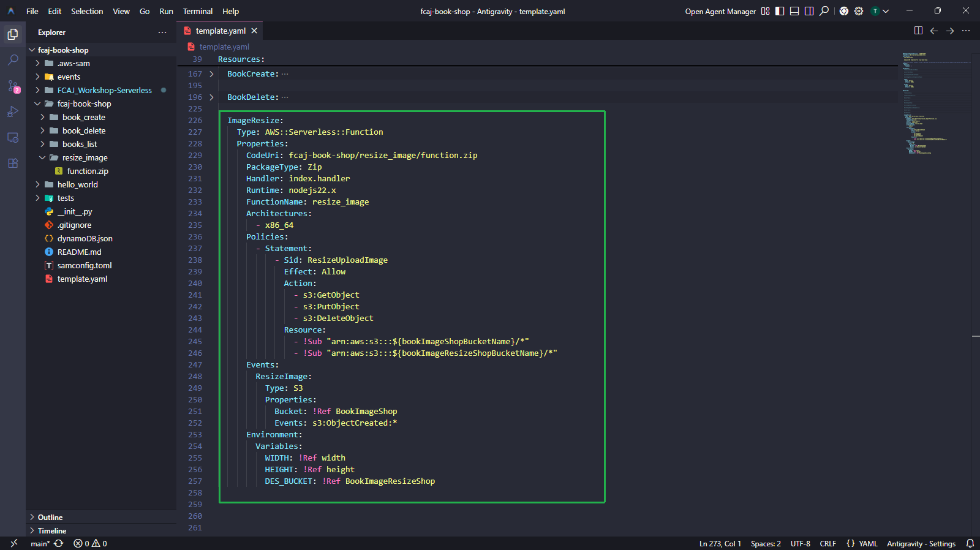Open the notifications bell
The image size is (980, 550).
point(970,543)
